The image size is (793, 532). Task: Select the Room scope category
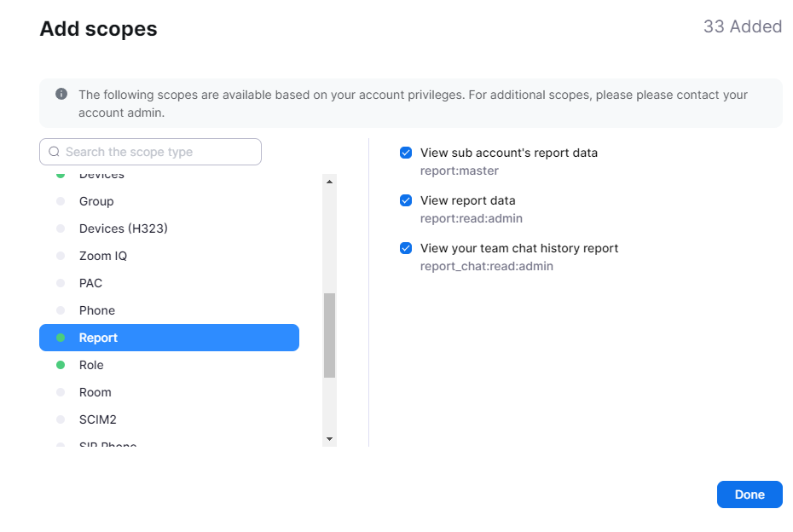point(96,392)
